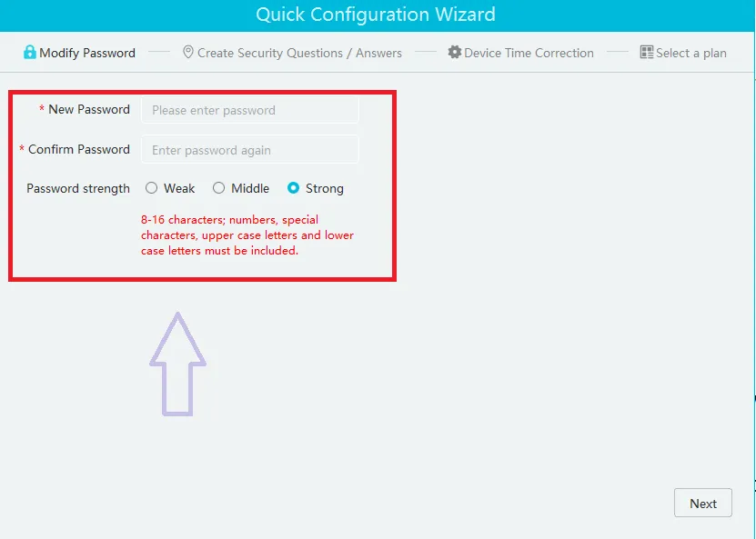Click the large upward arrow graphic
Screen dimensions: 756x539
click(x=179, y=364)
